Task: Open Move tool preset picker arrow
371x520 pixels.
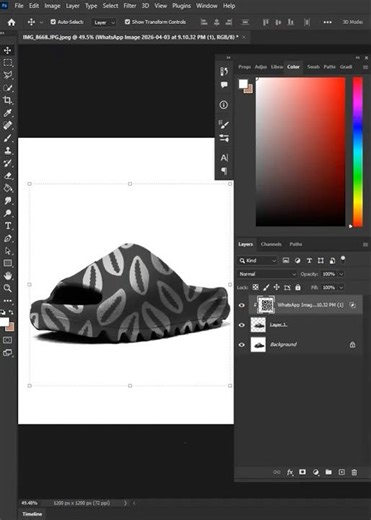Action: point(41,22)
